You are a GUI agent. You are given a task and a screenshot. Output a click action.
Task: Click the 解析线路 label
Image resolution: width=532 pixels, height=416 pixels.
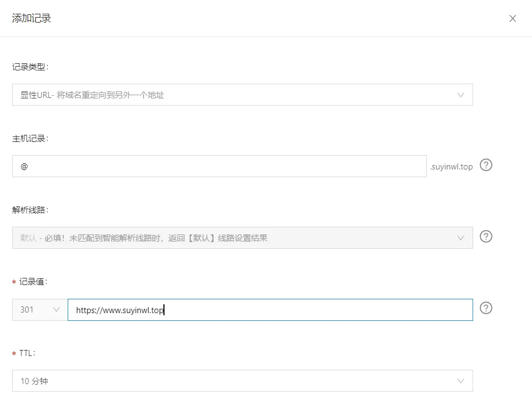[x=30, y=210]
